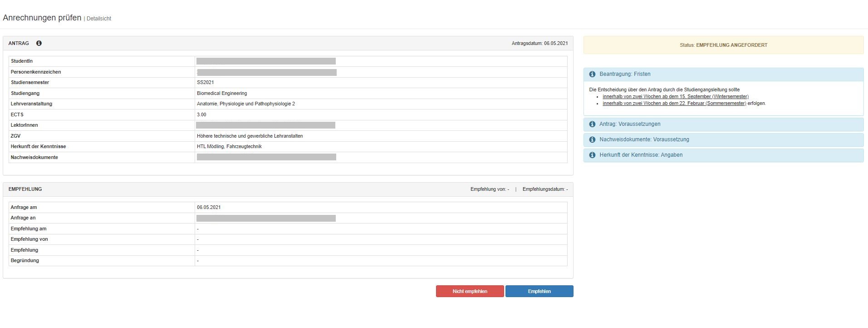Click the EMPFEHLUNG section header

[x=25, y=189]
